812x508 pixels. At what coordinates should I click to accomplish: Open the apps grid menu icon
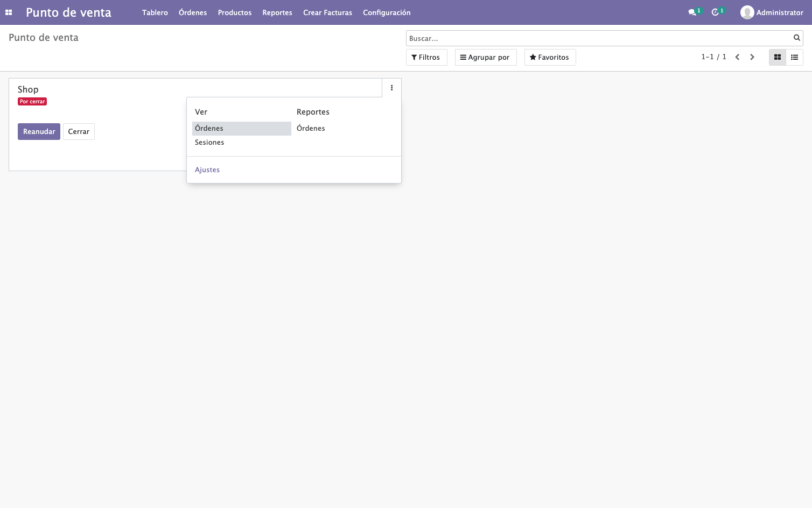pyautogui.click(x=9, y=12)
